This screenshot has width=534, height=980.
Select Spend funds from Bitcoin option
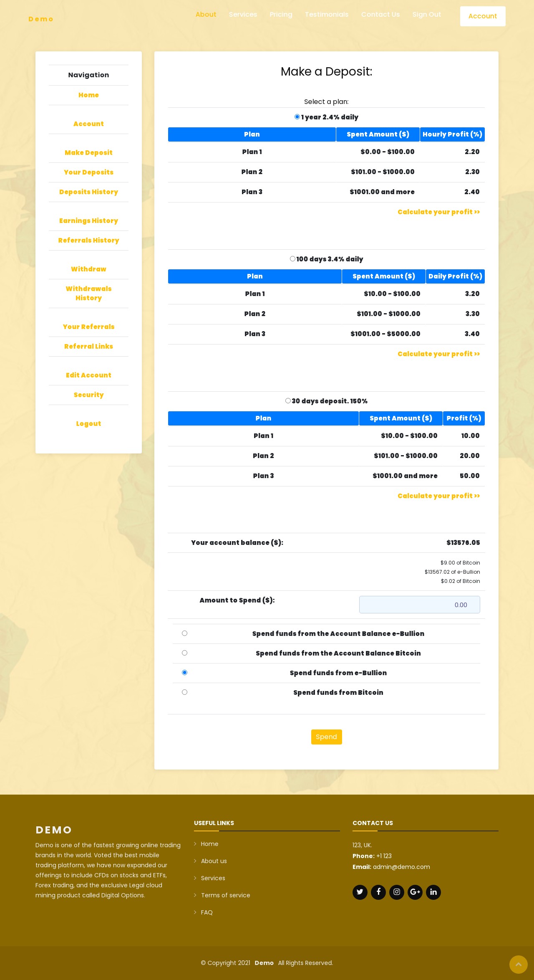tap(184, 692)
